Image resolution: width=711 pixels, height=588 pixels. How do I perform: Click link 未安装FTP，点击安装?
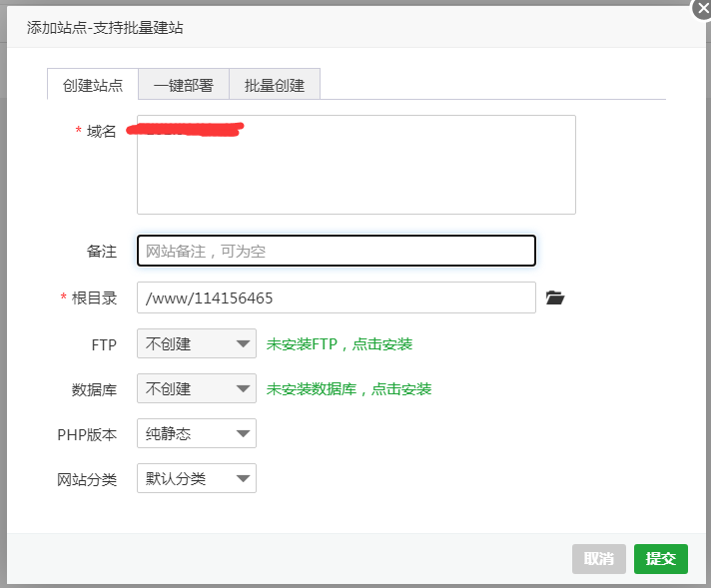[x=340, y=344]
